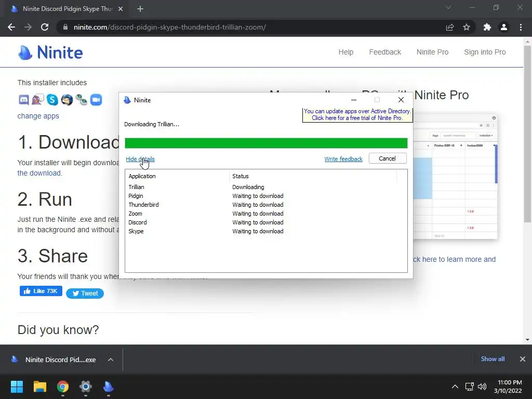Click the Thunderbird app icon on page
Image resolution: width=532 pixels, height=399 pixels.
click(x=67, y=100)
